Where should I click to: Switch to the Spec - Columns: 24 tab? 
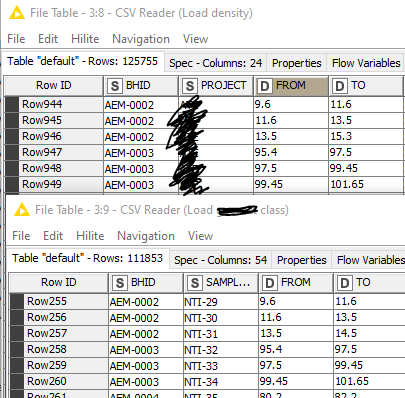[215, 63]
